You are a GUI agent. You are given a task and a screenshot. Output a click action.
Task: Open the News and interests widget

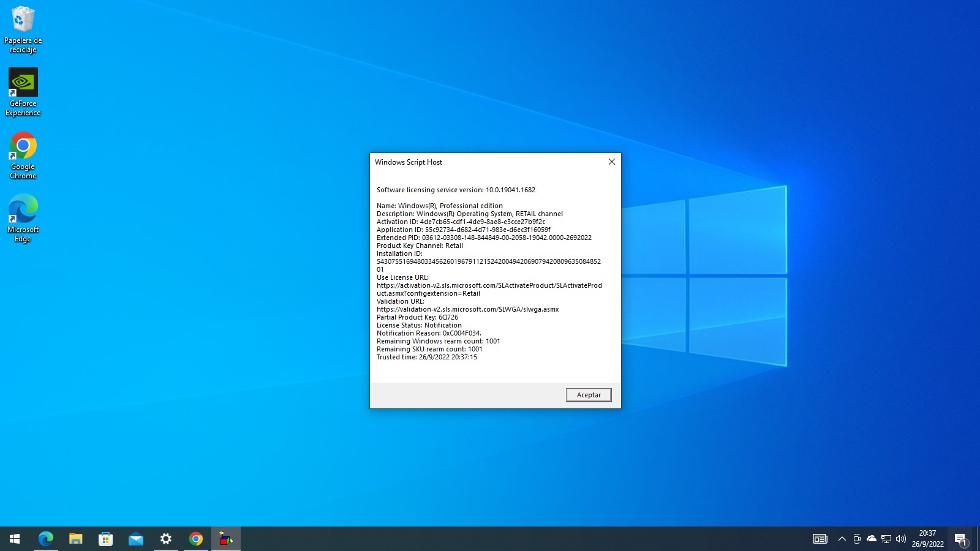pos(820,539)
